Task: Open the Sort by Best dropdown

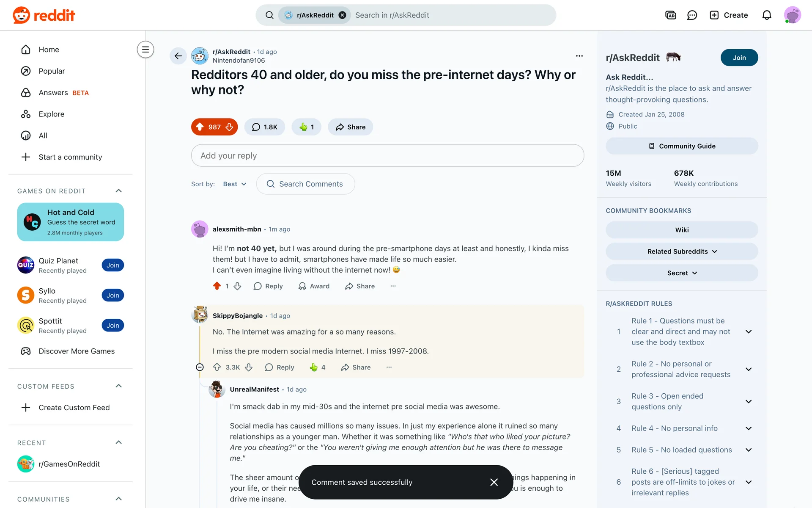Action: coord(235,184)
